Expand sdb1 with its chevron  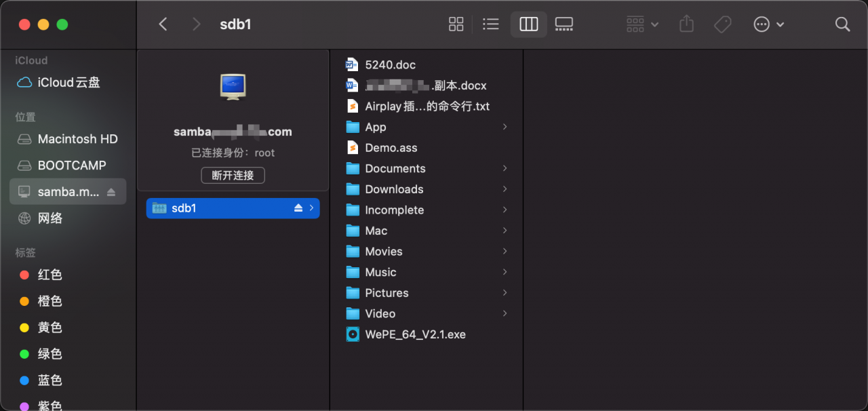point(311,208)
